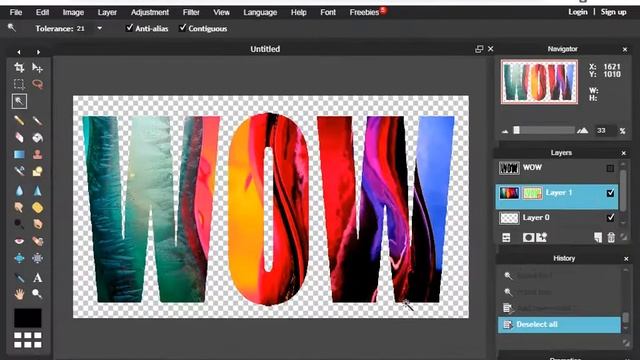Select the Move tool

click(38, 67)
